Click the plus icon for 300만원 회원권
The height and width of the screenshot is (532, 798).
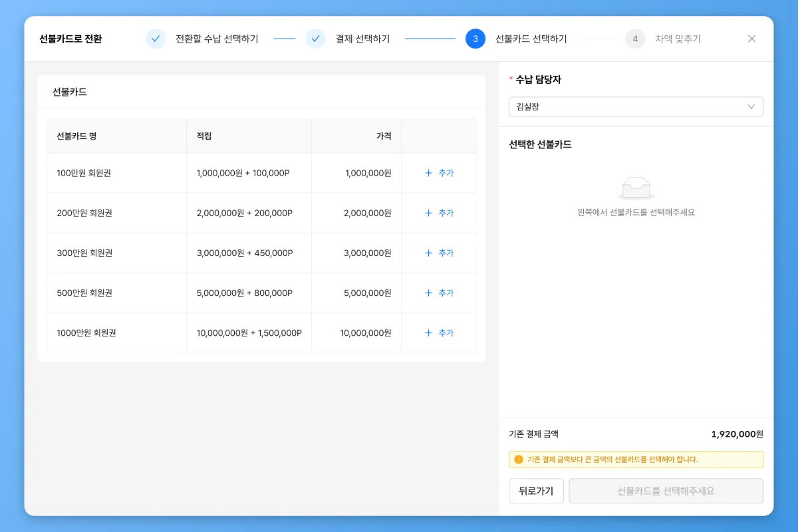pos(428,253)
